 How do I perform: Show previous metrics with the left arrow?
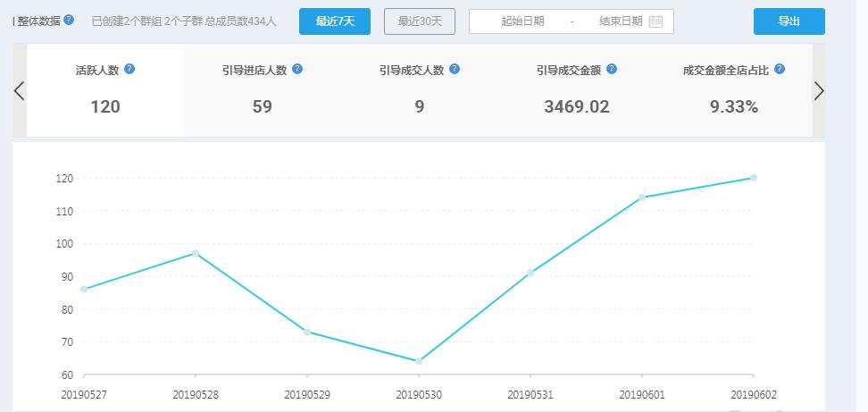pyautogui.click(x=20, y=91)
